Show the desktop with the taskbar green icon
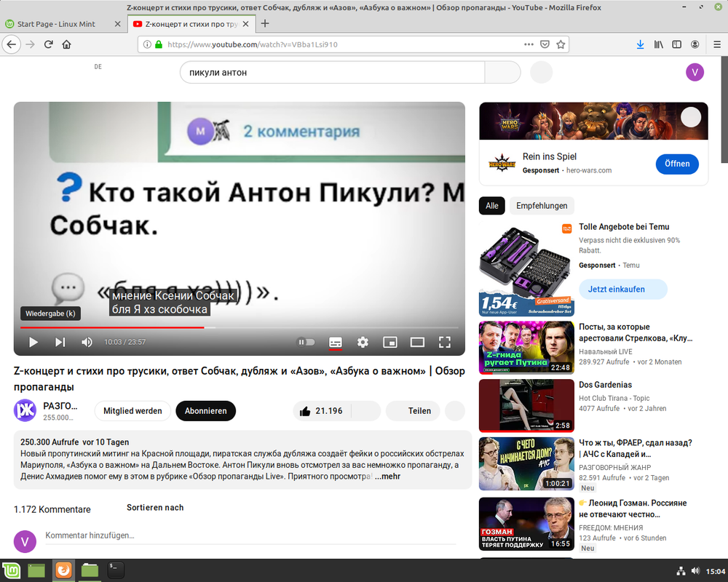 (36, 570)
